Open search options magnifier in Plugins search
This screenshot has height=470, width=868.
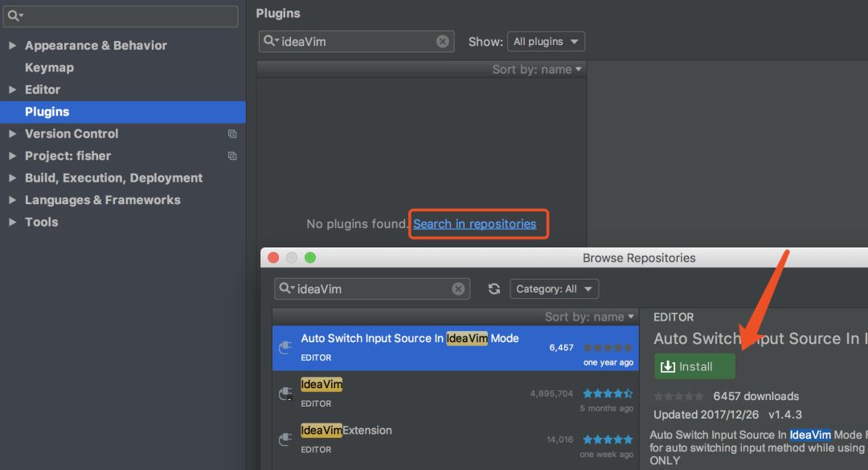click(x=271, y=41)
